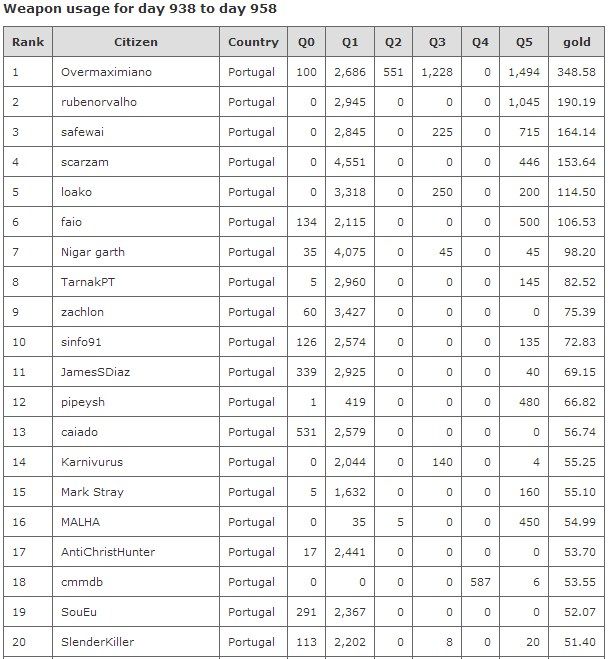
Task: Sort by the gold column header
Action: [576, 42]
